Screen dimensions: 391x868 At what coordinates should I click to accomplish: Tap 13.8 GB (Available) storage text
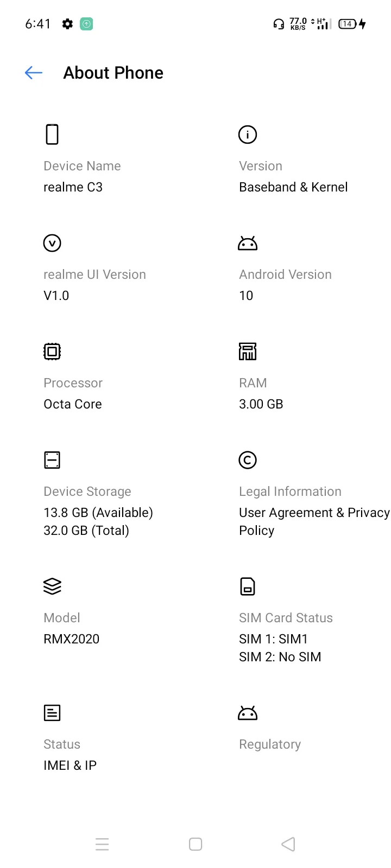click(98, 513)
